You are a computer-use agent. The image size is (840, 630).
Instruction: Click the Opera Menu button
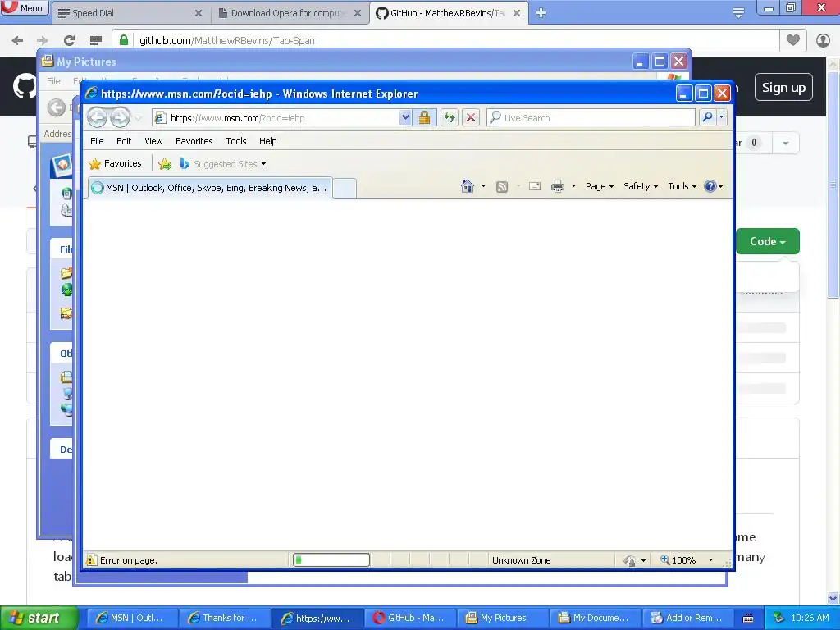pyautogui.click(x=25, y=8)
